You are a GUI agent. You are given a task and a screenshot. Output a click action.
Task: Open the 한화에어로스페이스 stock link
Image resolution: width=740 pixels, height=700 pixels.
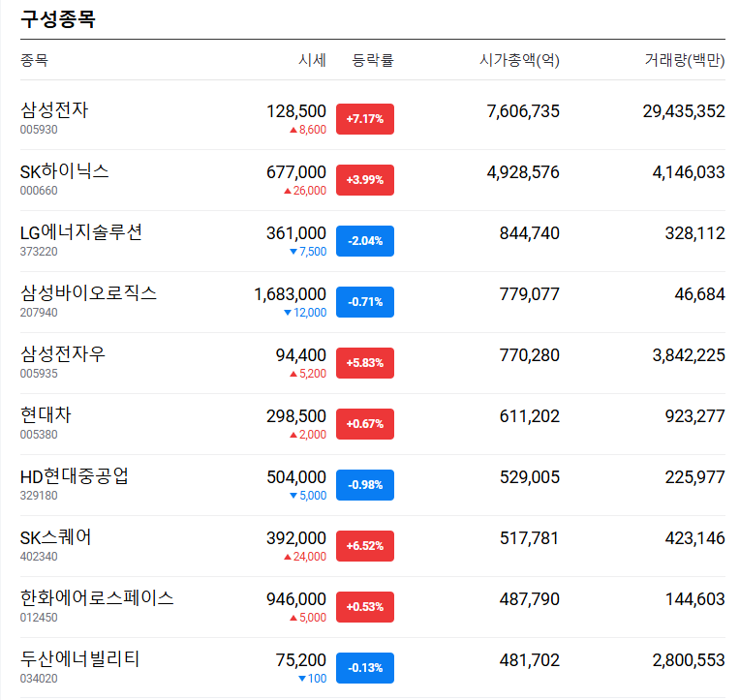tap(97, 598)
